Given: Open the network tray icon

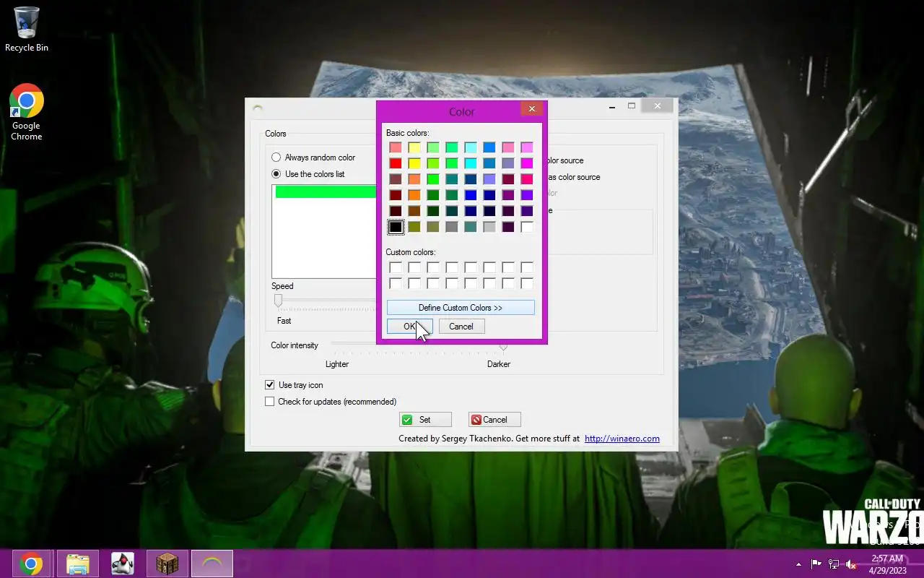Looking at the screenshot, I should pos(834,564).
